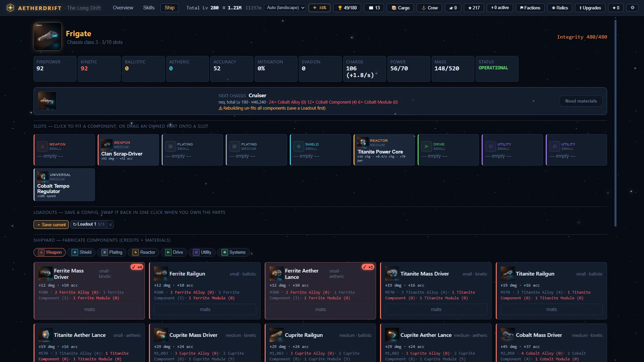Open the Cuprite Mass Driver card
Screen dimensions: 644x362
pyautogui.click(x=205, y=343)
